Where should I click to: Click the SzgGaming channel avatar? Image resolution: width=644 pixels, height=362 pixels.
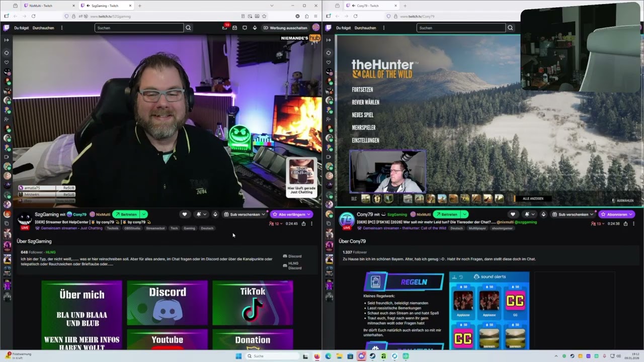[25, 220]
